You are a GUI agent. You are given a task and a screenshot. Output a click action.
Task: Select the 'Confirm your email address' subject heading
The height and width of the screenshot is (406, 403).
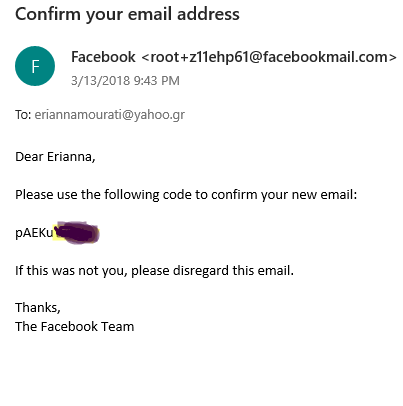pos(127,15)
